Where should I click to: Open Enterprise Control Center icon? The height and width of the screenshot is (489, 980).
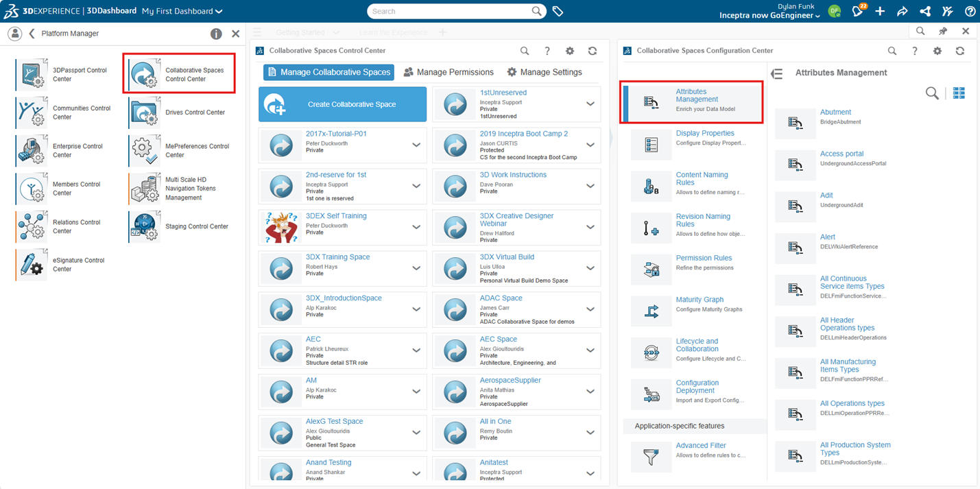(x=32, y=150)
